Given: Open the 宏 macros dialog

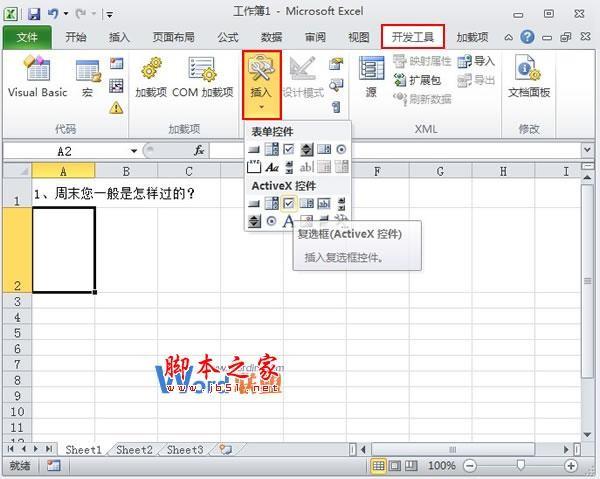Looking at the screenshot, I should (88, 77).
